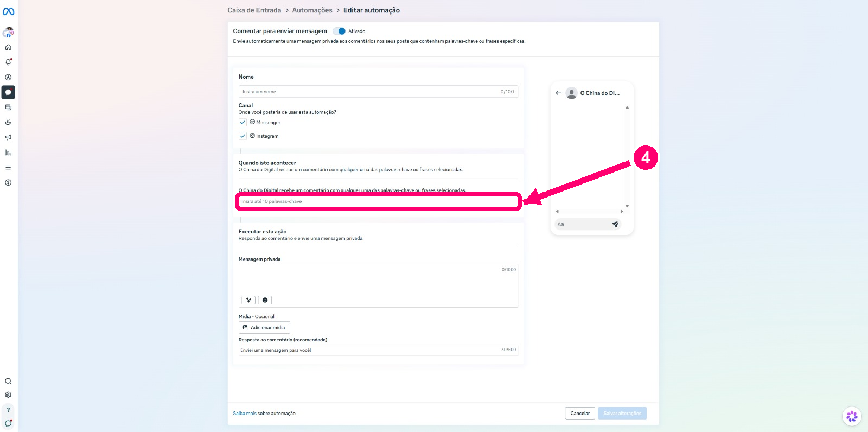Toggle the Ativado automation switch
The image size is (868, 432).
(339, 31)
